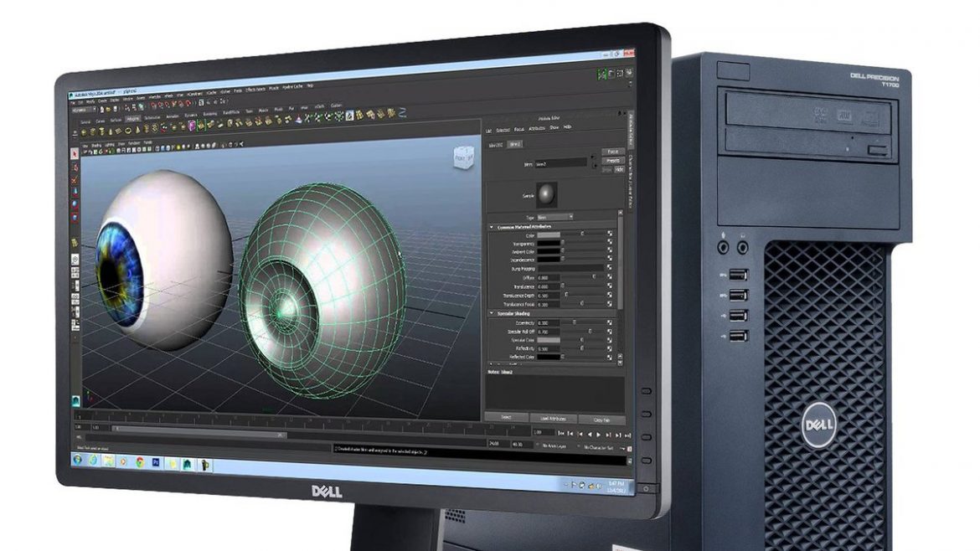Image resolution: width=980 pixels, height=551 pixels.
Task: Click the Eccentricity value field
Action: click(x=548, y=323)
